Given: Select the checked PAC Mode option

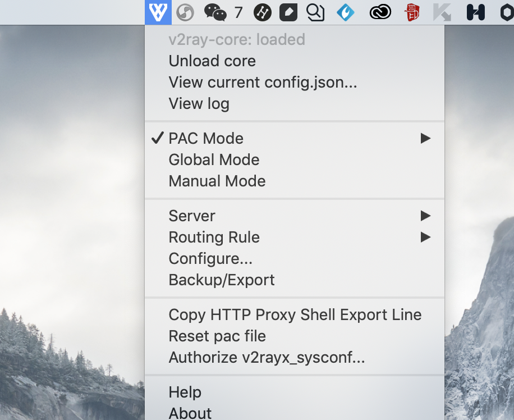Looking at the screenshot, I should point(206,138).
